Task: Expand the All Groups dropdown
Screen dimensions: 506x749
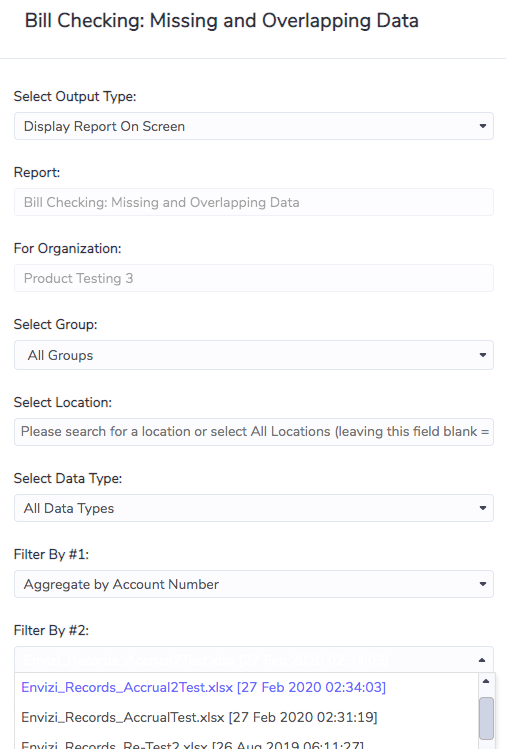Action: [x=254, y=355]
